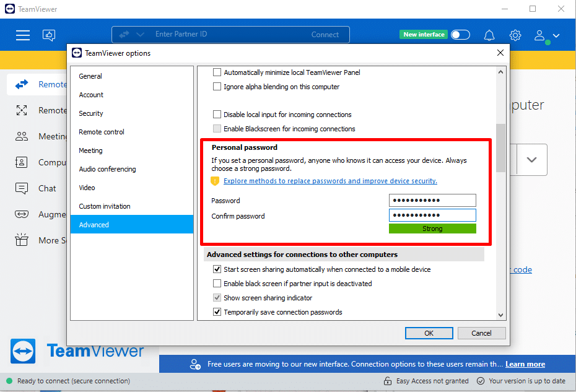Uncheck Temporarily save connection passwords

click(217, 312)
